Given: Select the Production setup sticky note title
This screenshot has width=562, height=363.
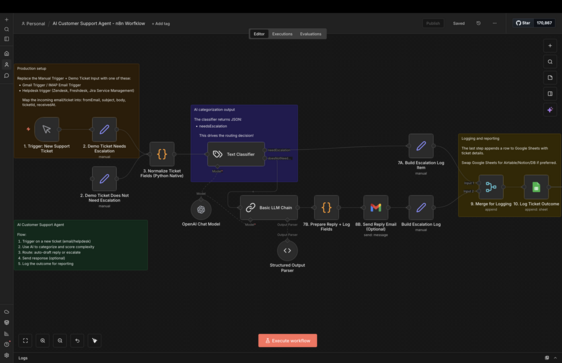Looking at the screenshot, I should tap(32, 68).
